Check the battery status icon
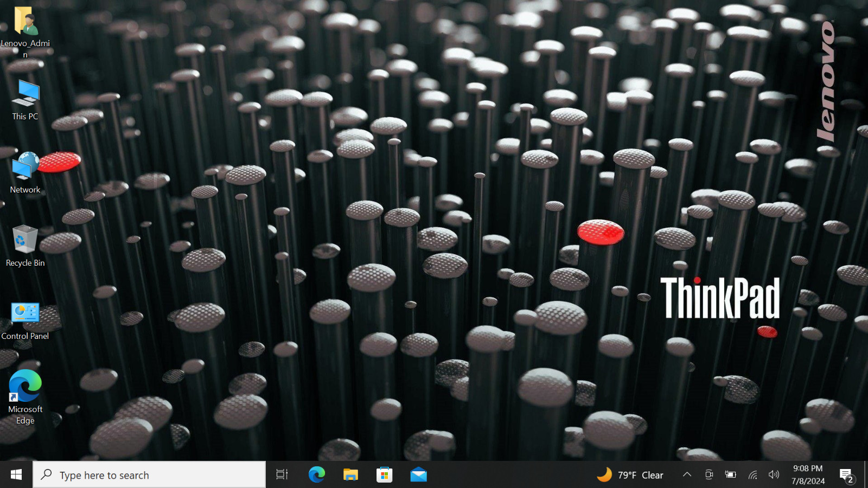 coord(731,475)
